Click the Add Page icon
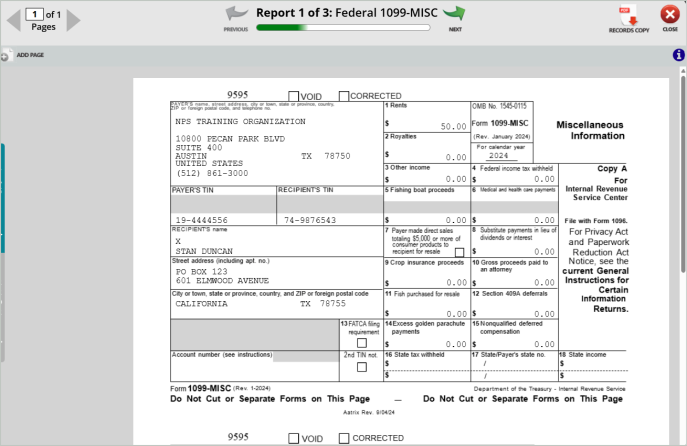This screenshot has width=687, height=446. point(6,54)
